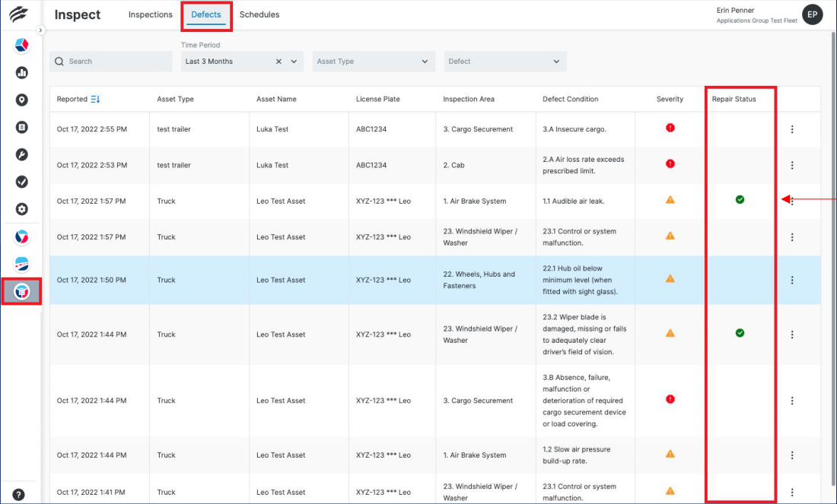Switch to the Inspections tab

point(150,14)
